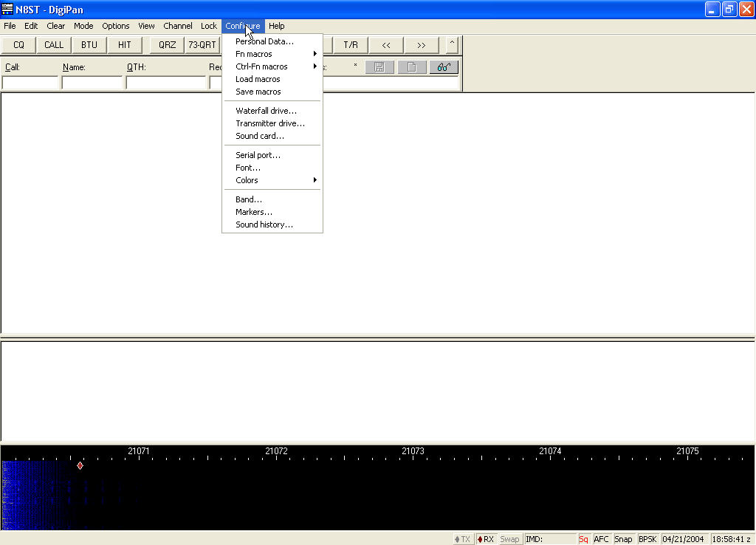Open the File menu
This screenshot has height=545, width=756.
pos(10,26)
